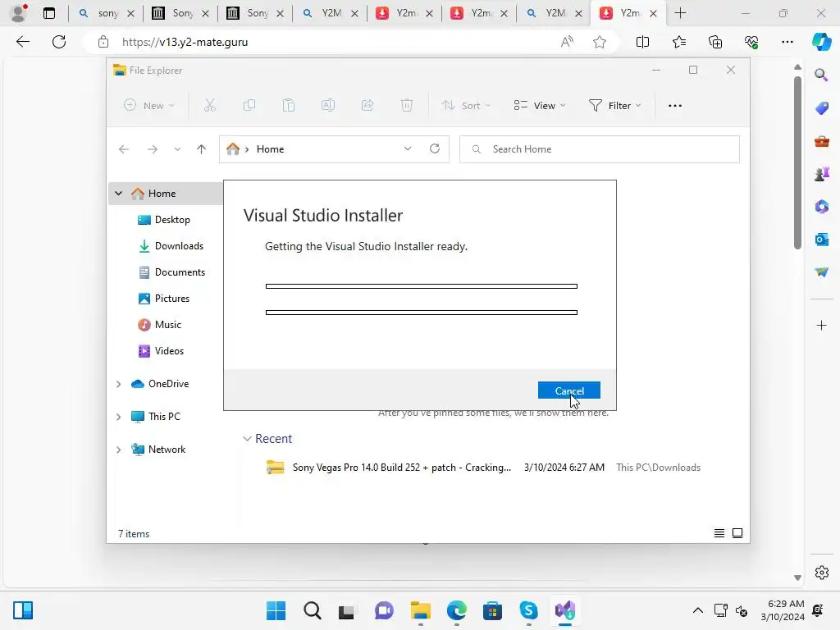Switch to large thumbnails view icon
Screen dimensions: 840x630
tap(737, 533)
